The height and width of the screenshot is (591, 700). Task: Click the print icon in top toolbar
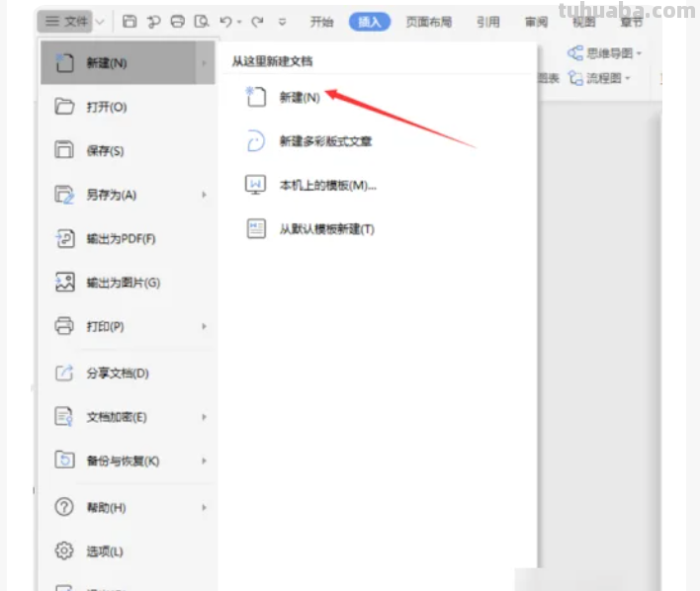[x=178, y=21]
